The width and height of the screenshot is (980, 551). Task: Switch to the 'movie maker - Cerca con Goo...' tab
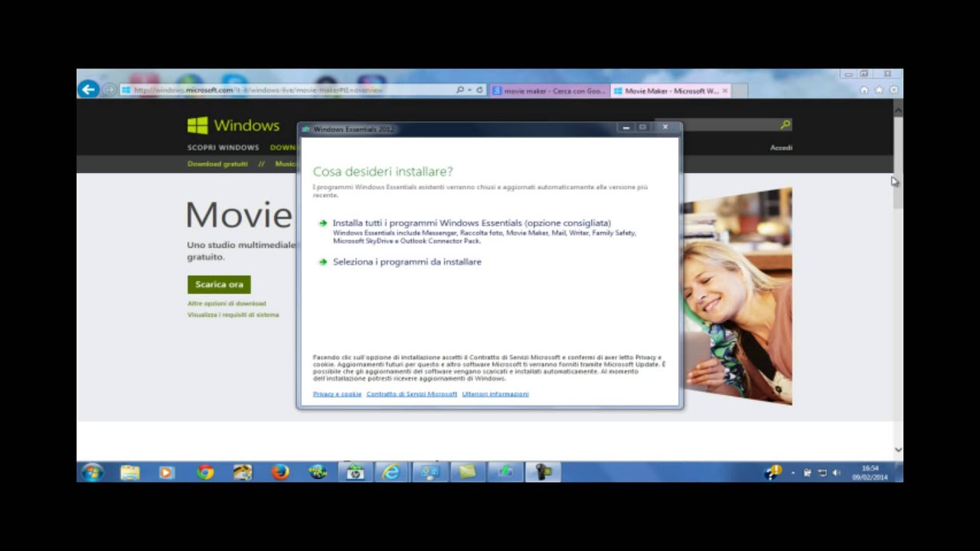(x=550, y=90)
